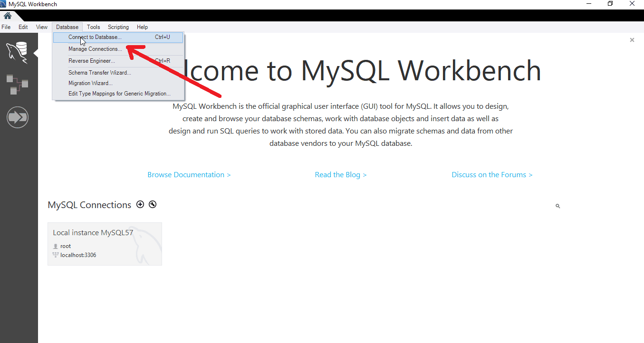
Task: Open the File menu
Action: [6, 27]
